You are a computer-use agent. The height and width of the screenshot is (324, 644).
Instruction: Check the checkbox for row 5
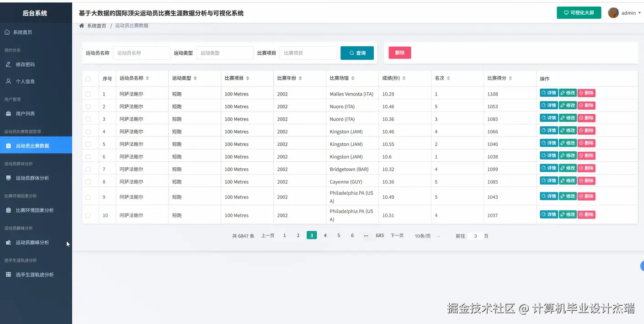point(88,144)
